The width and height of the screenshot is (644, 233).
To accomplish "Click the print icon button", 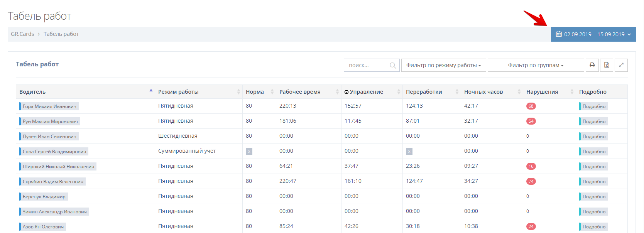I will tap(592, 65).
